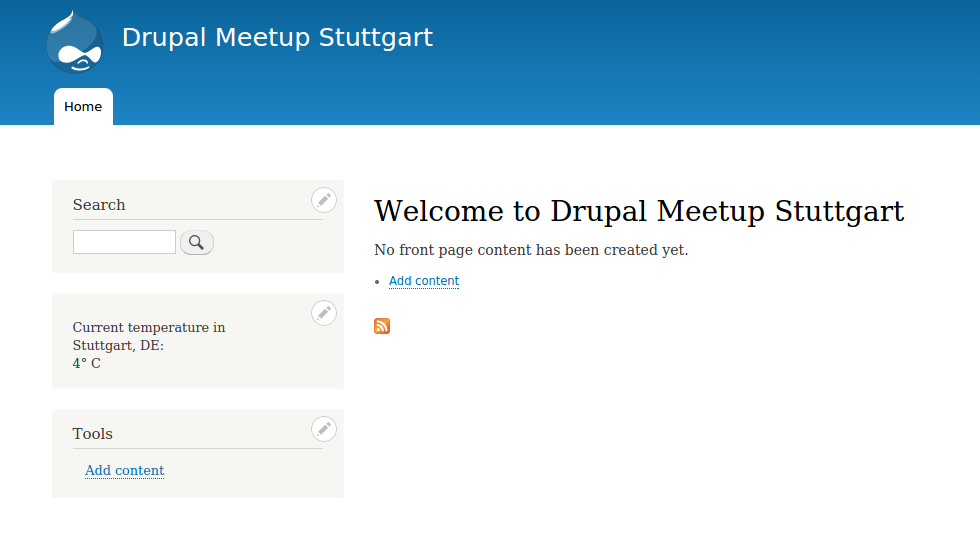Open the Tools block edit pencil
980x544 pixels.
point(324,430)
